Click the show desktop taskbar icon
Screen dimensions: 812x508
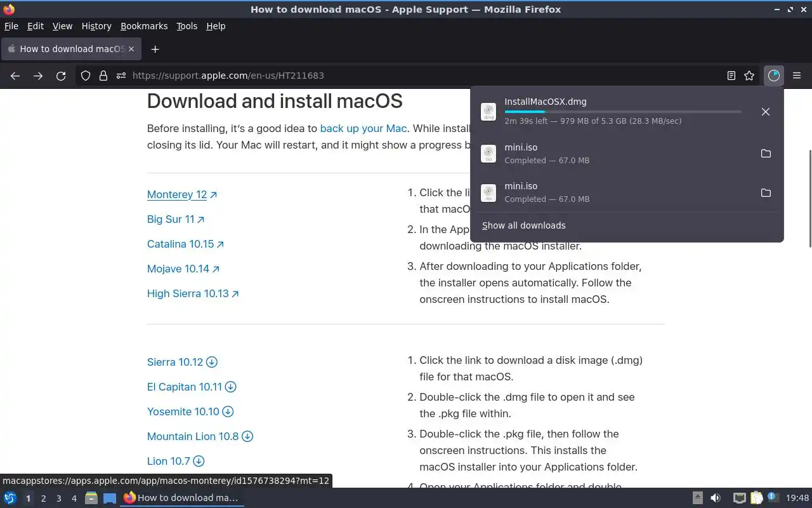[110, 498]
